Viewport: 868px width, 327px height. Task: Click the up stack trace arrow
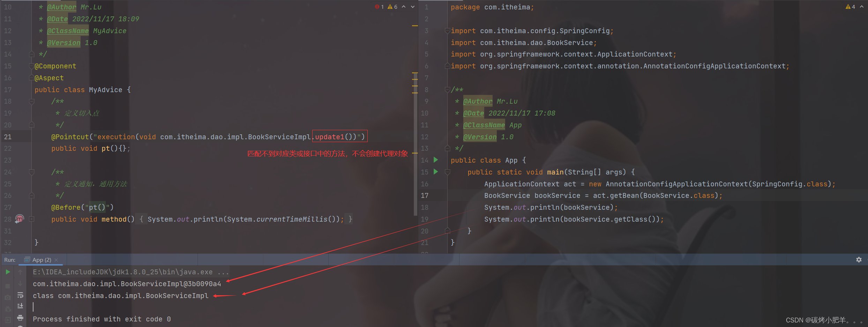20,272
